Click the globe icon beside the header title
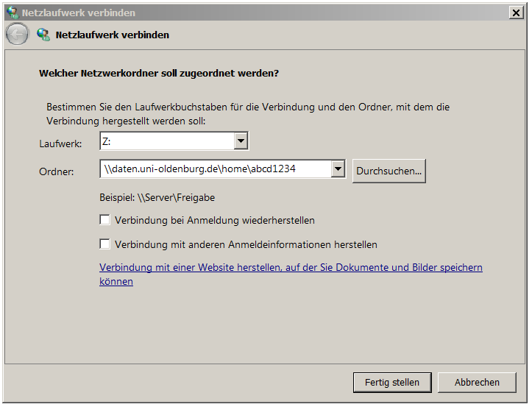This screenshot has width=532, height=404. [43, 35]
